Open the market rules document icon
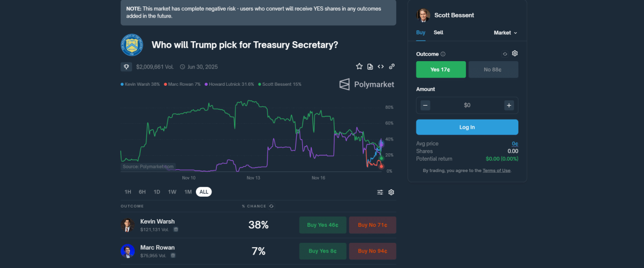This screenshot has height=268, width=644. point(370,66)
